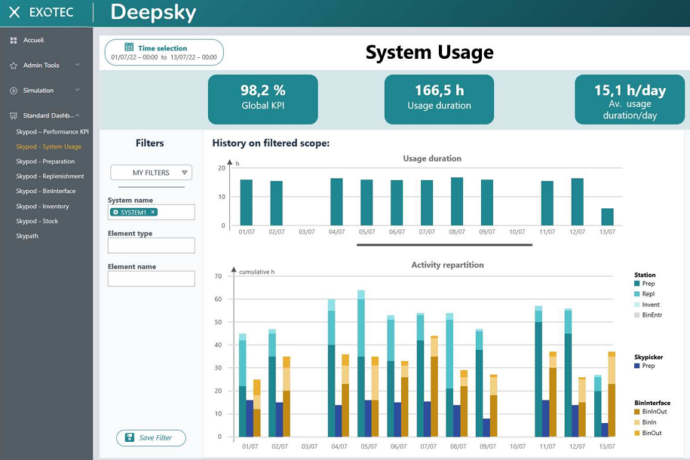The width and height of the screenshot is (690, 460).
Task: Click the 'Usage duration' chart title
Action: click(x=432, y=158)
